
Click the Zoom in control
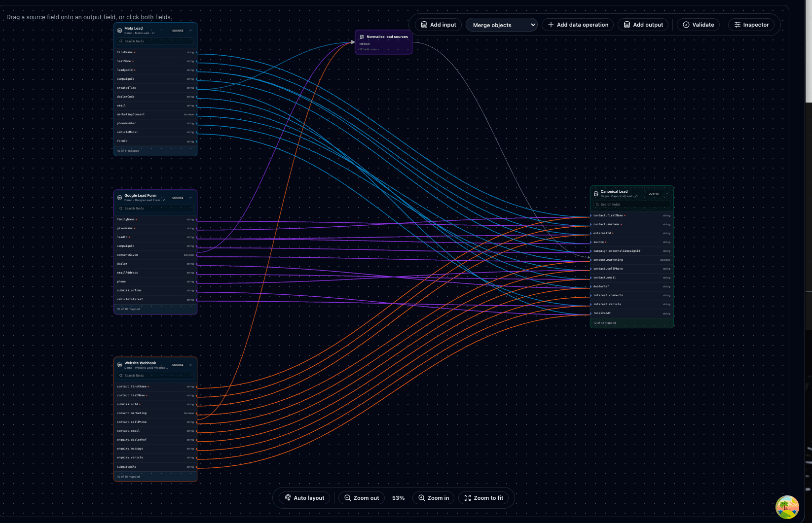[x=434, y=498]
